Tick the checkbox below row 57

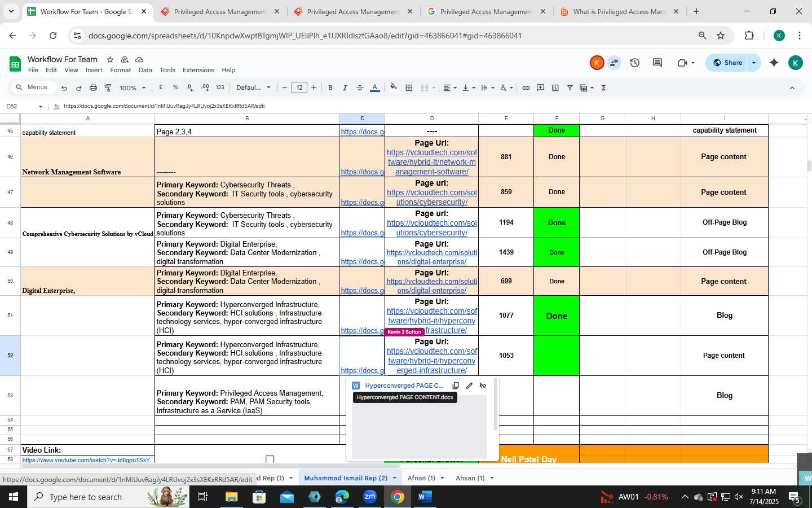[x=270, y=459]
